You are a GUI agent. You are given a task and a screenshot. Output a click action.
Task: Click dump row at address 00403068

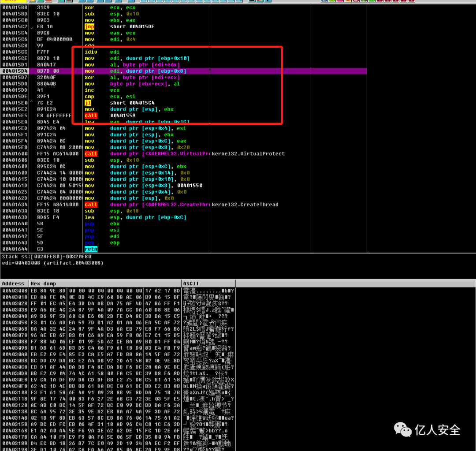click(x=118, y=329)
